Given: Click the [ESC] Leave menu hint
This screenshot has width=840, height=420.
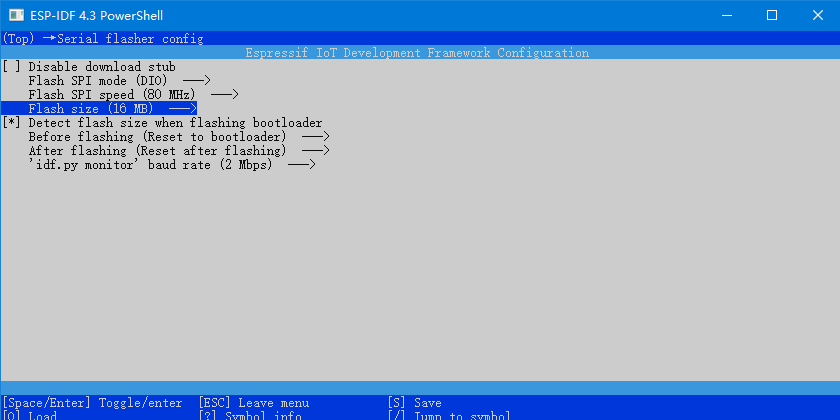Looking at the screenshot, I should [254, 403].
